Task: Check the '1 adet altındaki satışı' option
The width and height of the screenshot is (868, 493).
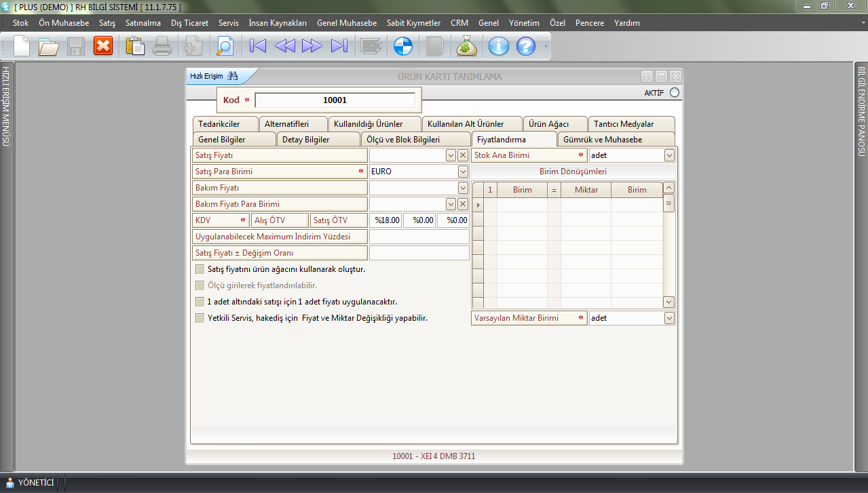Action: [x=200, y=302]
